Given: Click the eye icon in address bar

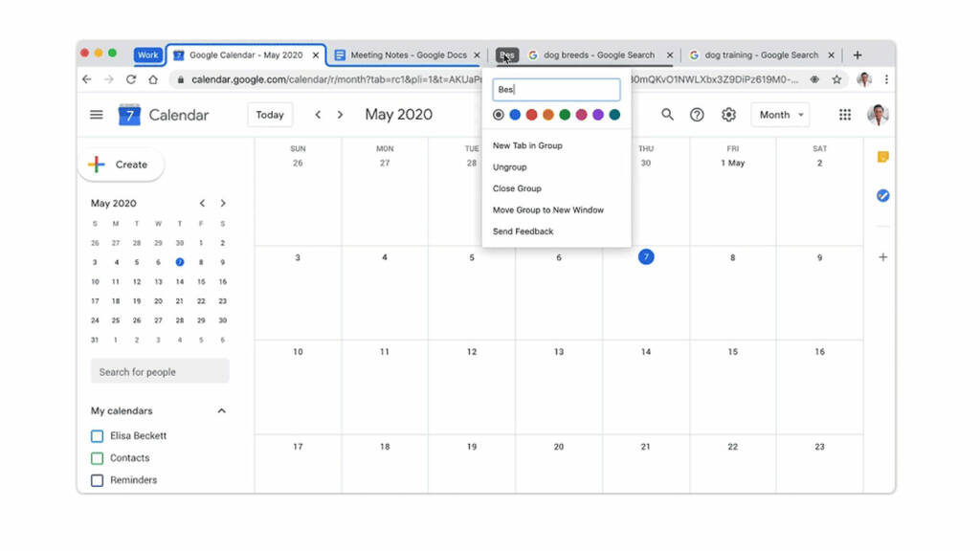Looking at the screenshot, I should tap(814, 79).
